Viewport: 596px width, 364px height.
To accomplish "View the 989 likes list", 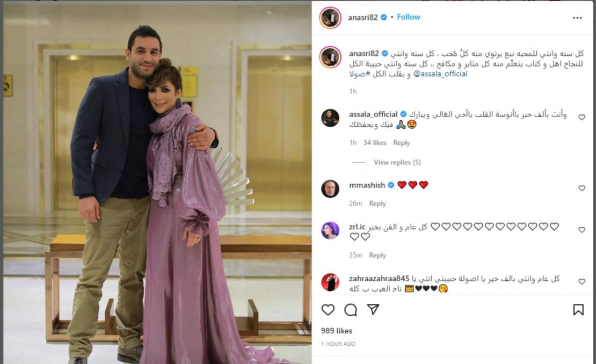I will tap(336, 331).
